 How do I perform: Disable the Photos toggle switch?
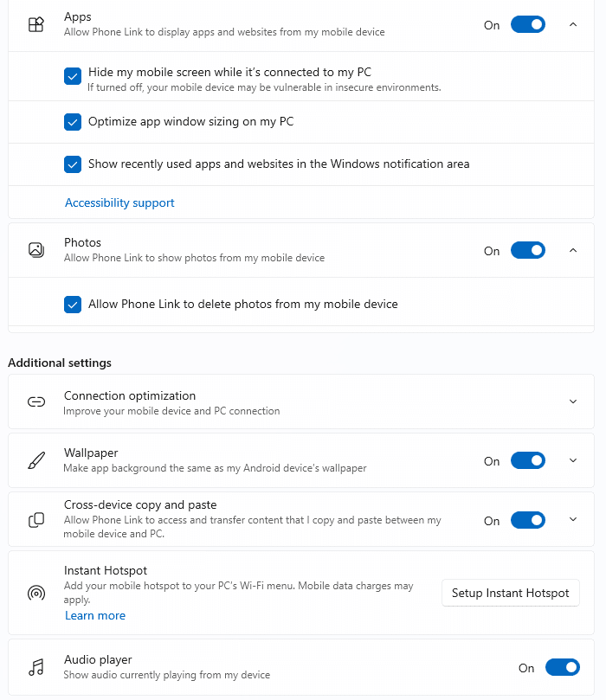pos(528,250)
